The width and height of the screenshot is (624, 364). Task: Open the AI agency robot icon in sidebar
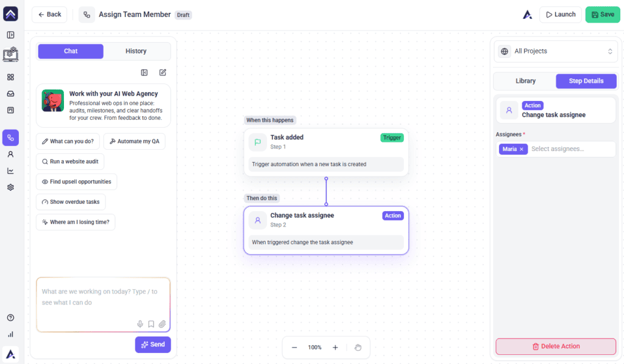click(11, 54)
